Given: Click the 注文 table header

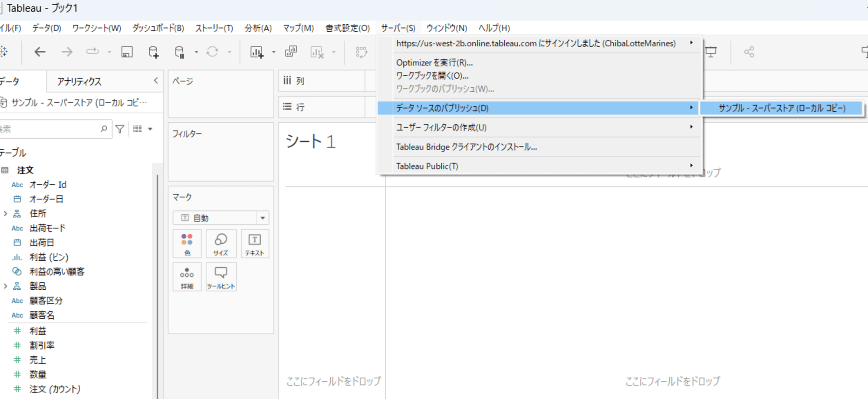Looking at the screenshot, I should click(x=25, y=170).
